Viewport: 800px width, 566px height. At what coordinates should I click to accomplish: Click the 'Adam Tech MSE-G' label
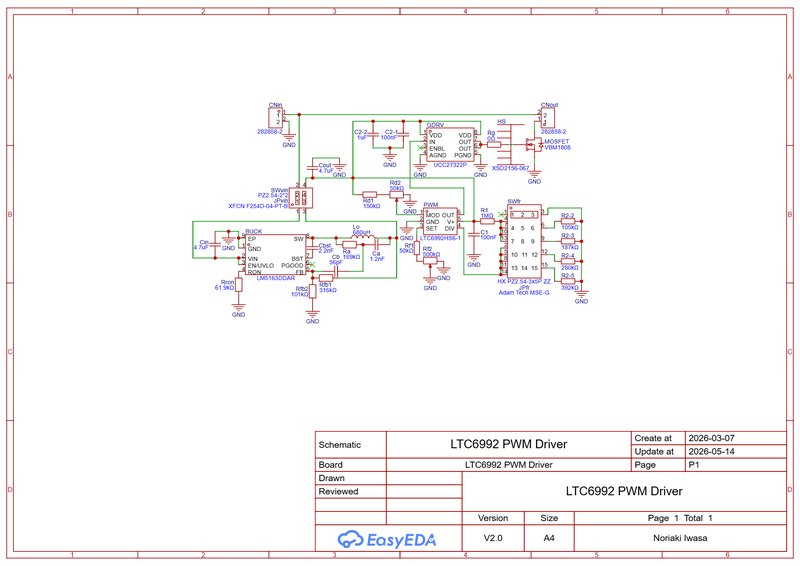click(x=523, y=292)
